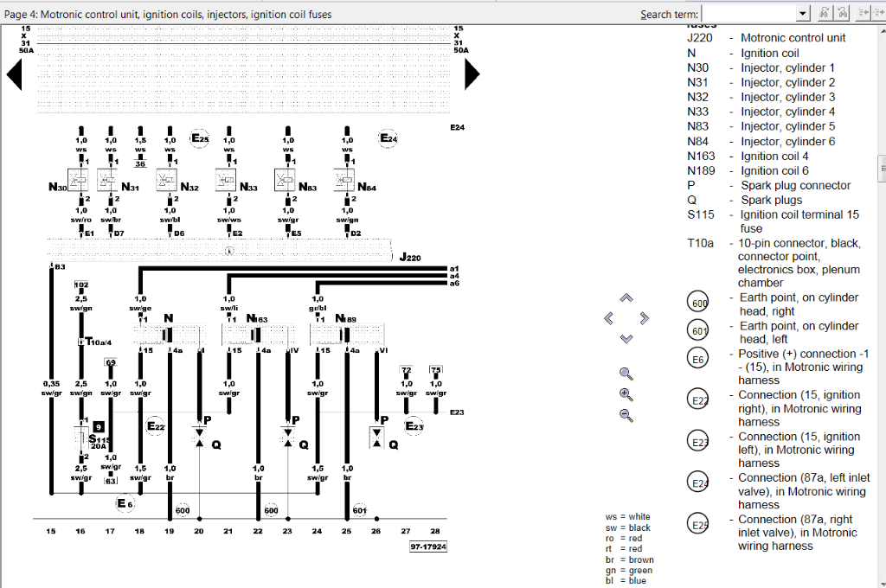Zoom in using the plus magnifier
Viewport: 886px width, 588px height.
(x=626, y=394)
